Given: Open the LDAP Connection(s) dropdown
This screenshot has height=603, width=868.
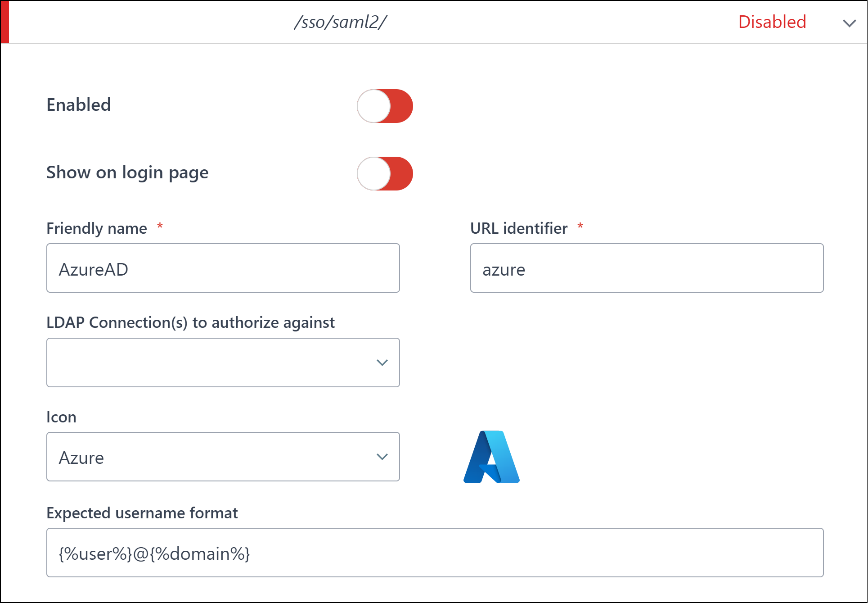Looking at the screenshot, I should click(223, 363).
